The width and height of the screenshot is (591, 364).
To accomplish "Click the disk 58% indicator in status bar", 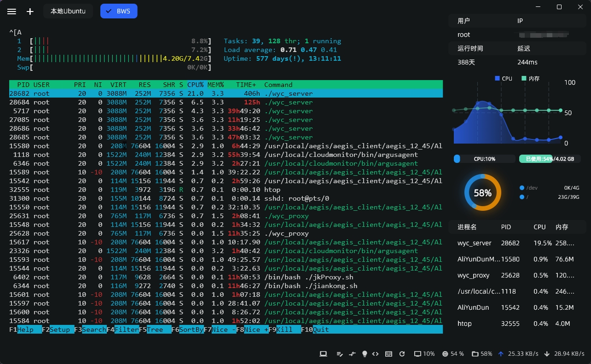I will (482, 354).
